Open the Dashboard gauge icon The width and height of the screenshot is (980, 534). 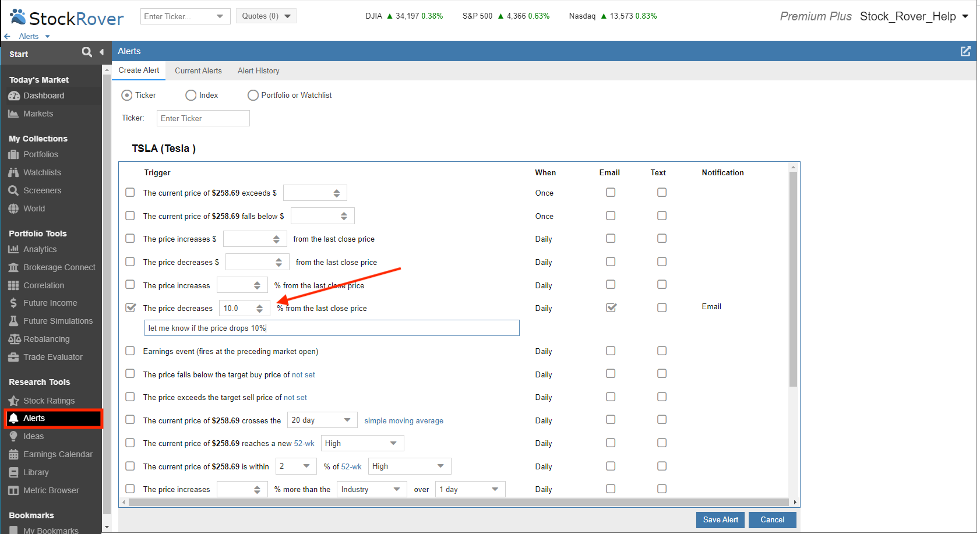(14, 96)
